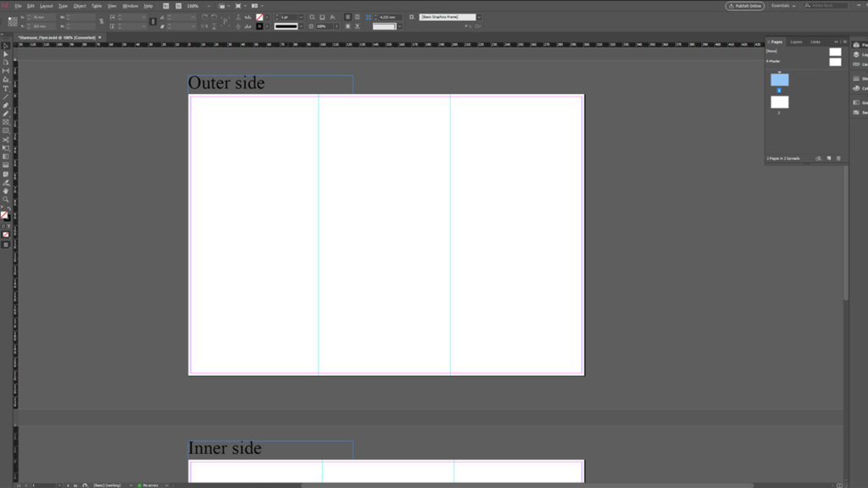Expand the Basic Graphics Frame style dropdown
868x488 pixels.
pos(478,16)
